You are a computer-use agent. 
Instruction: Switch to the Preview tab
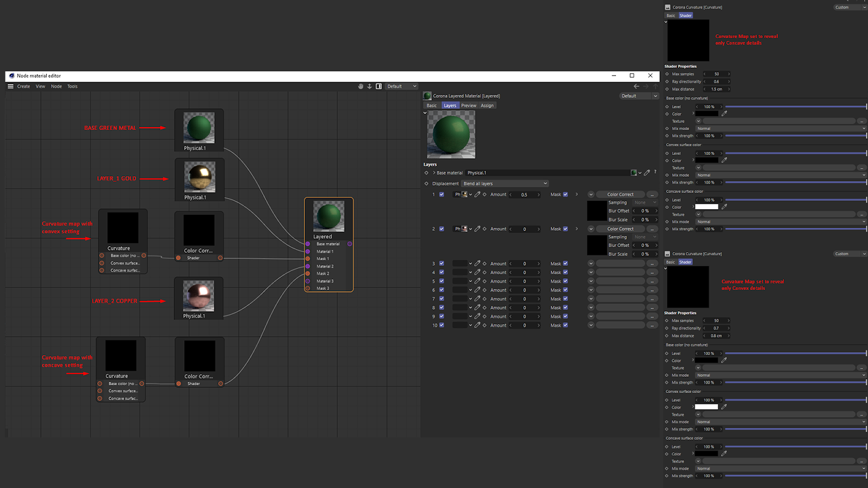pos(469,106)
